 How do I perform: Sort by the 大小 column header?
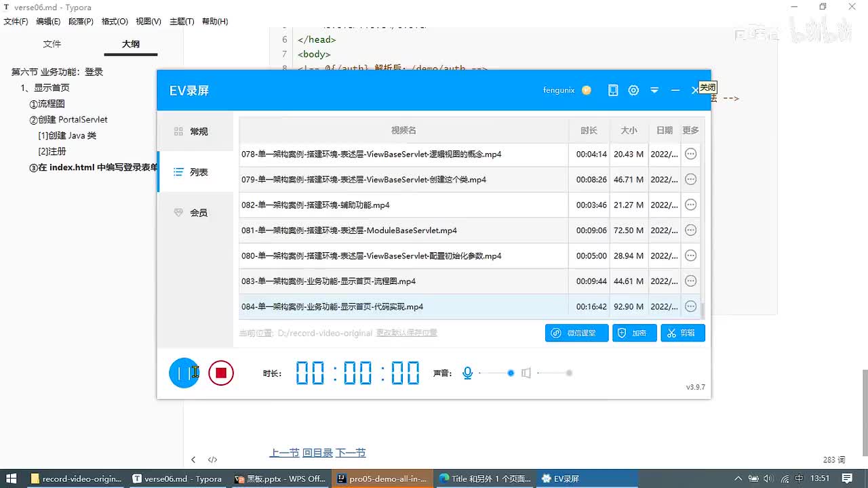click(x=629, y=130)
